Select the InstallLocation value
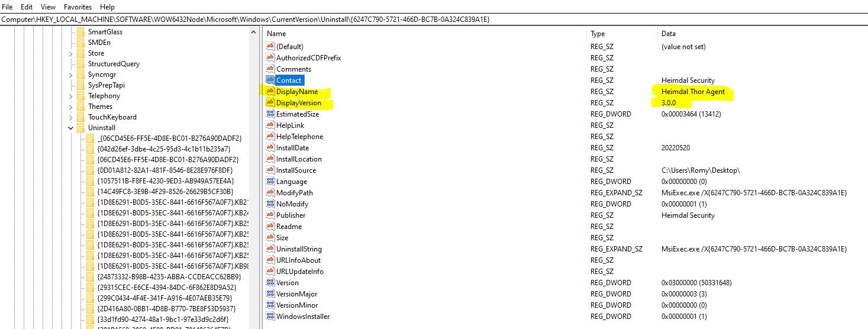Image resolution: width=868 pixels, height=329 pixels. pos(299,159)
